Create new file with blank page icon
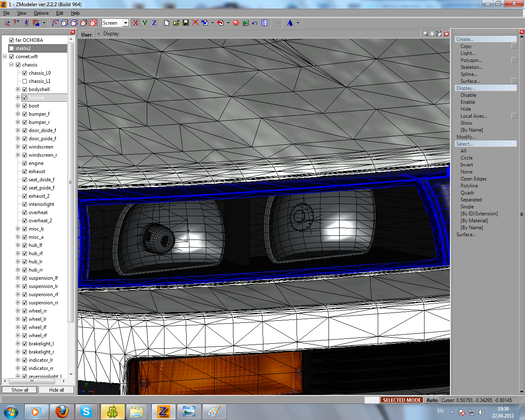The width and height of the screenshot is (525, 420). click(167, 23)
